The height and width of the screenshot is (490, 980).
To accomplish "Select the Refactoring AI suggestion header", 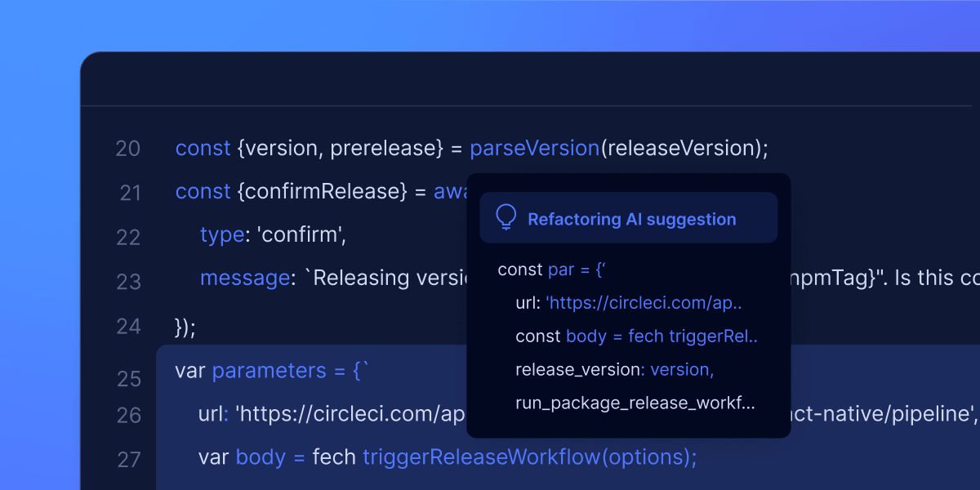I will [x=633, y=219].
